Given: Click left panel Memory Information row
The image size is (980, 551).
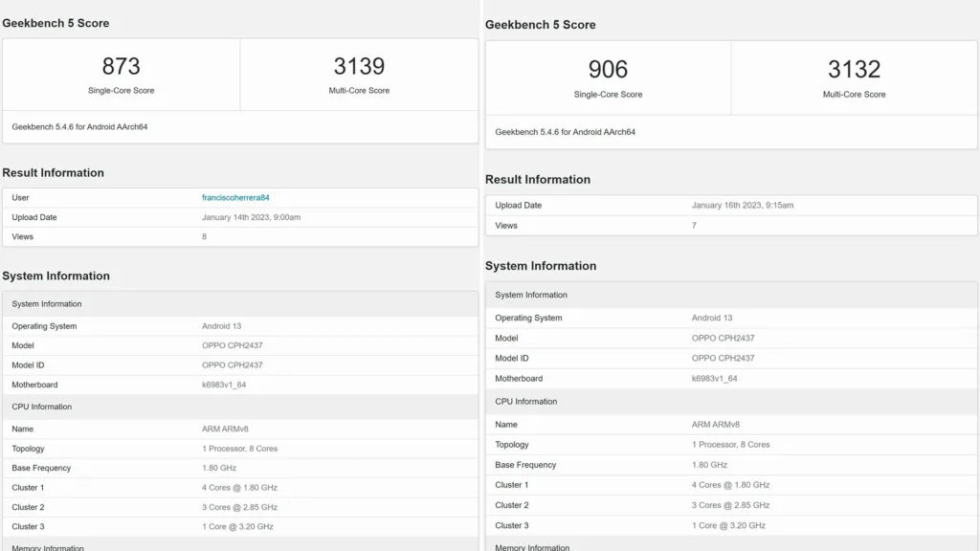Looking at the screenshot, I should [240, 545].
